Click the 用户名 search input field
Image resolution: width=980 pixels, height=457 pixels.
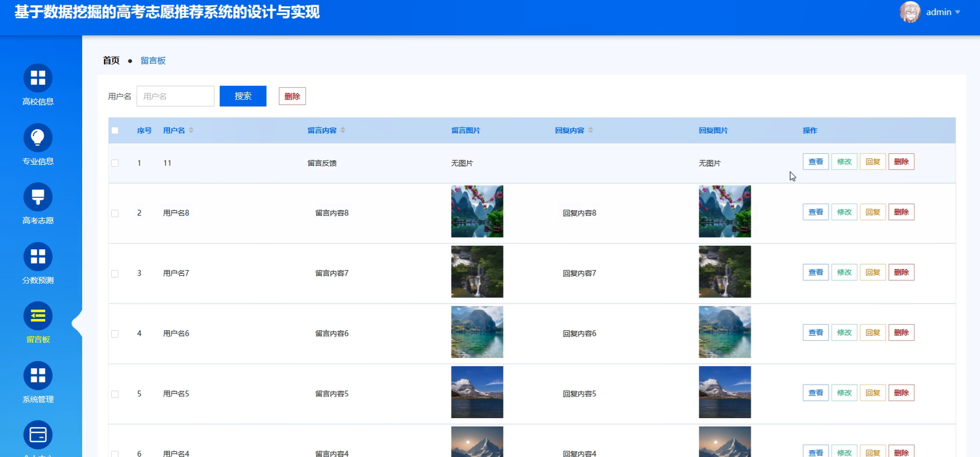tap(175, 96)
